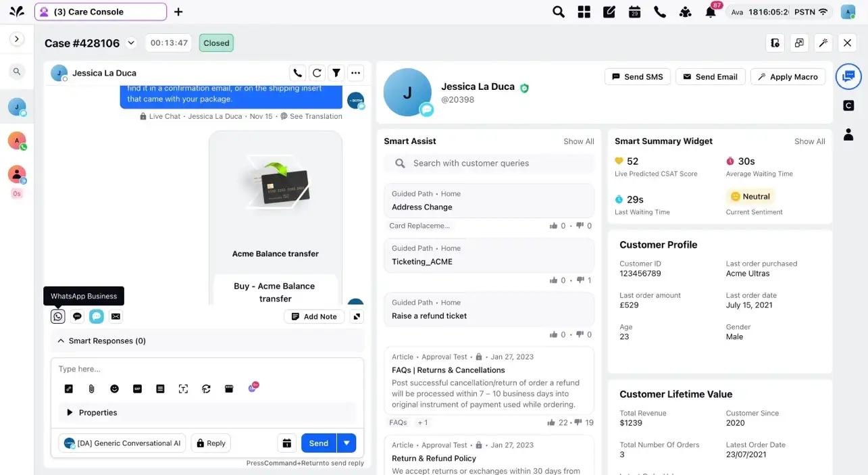This screenshot has height=475, width=868.
Task: Select the email channel icon
Action: 116,316
